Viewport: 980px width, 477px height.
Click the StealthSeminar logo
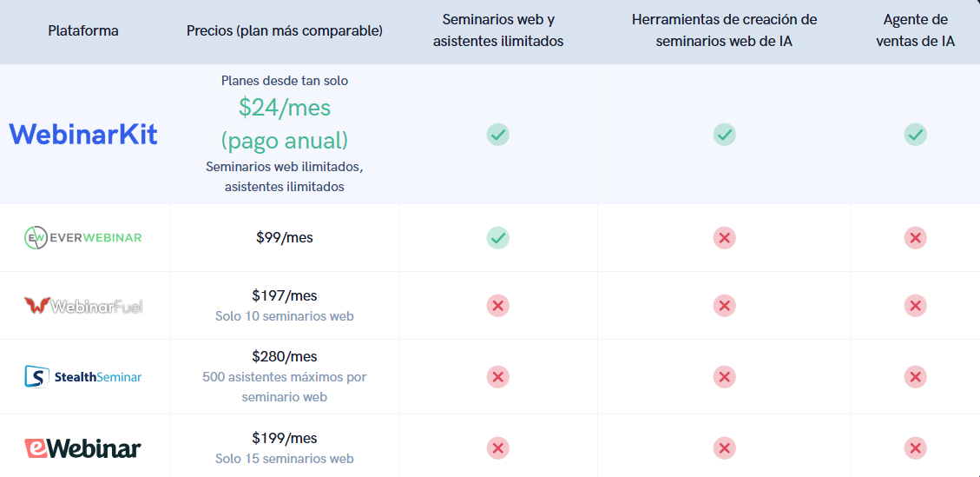point(83,376)
